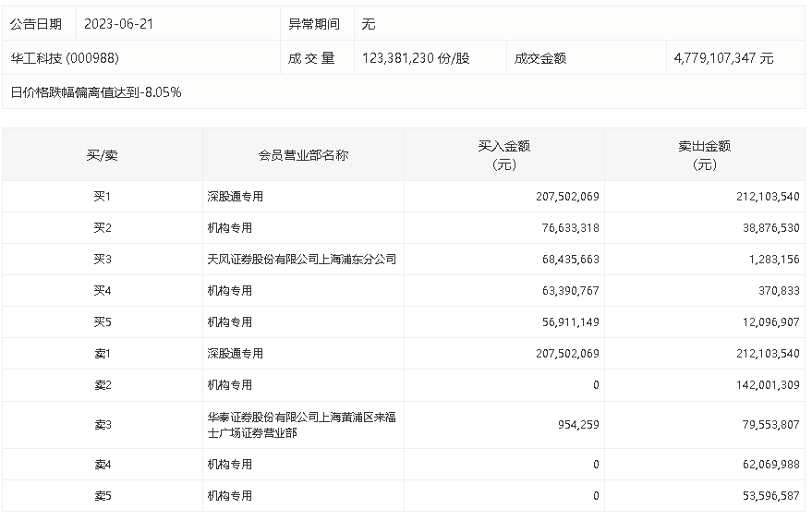812x521 pixels.
Task: Click the turnover value 4,779,107,347 元
Action: (724, 58)
